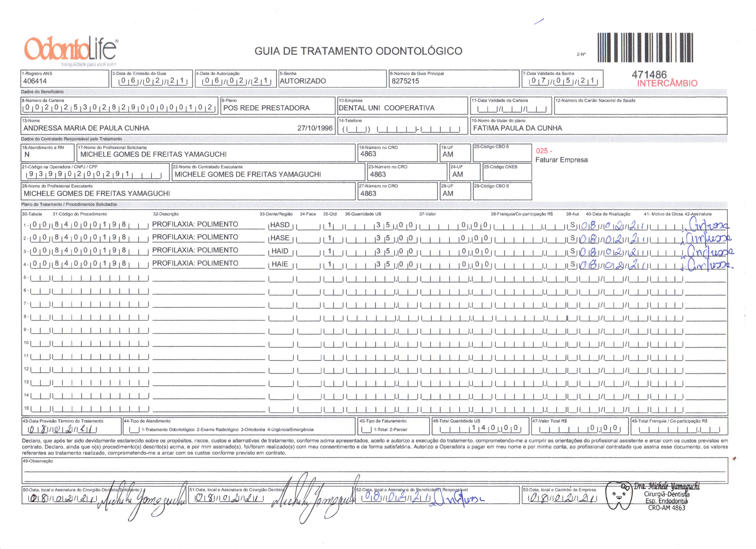The height and width of the screenshot is (549, 756).
Task: Click the Faturar Empresa text
Action: coord(561,160)
